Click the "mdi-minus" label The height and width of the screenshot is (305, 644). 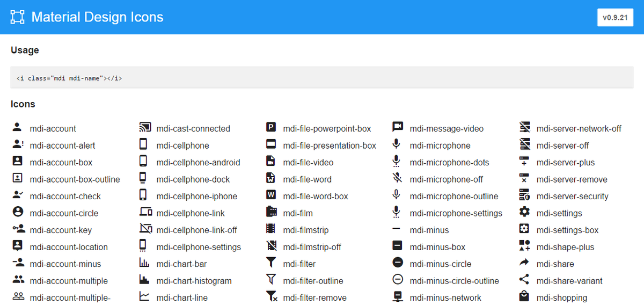(429, 230)
